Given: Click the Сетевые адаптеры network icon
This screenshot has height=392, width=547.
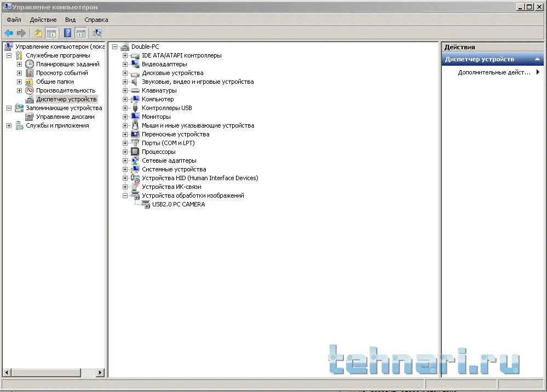Looking at the screenshot, I should pos(135,160).
